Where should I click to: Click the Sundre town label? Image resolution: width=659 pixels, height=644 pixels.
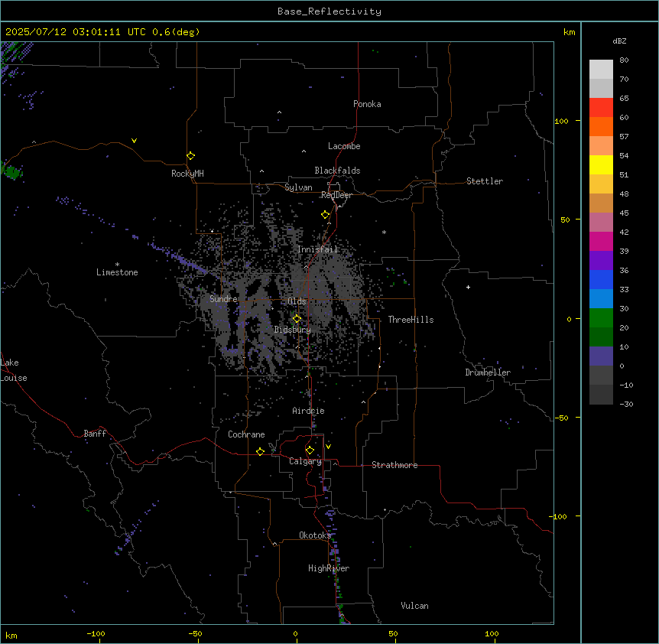pos(223,299)
